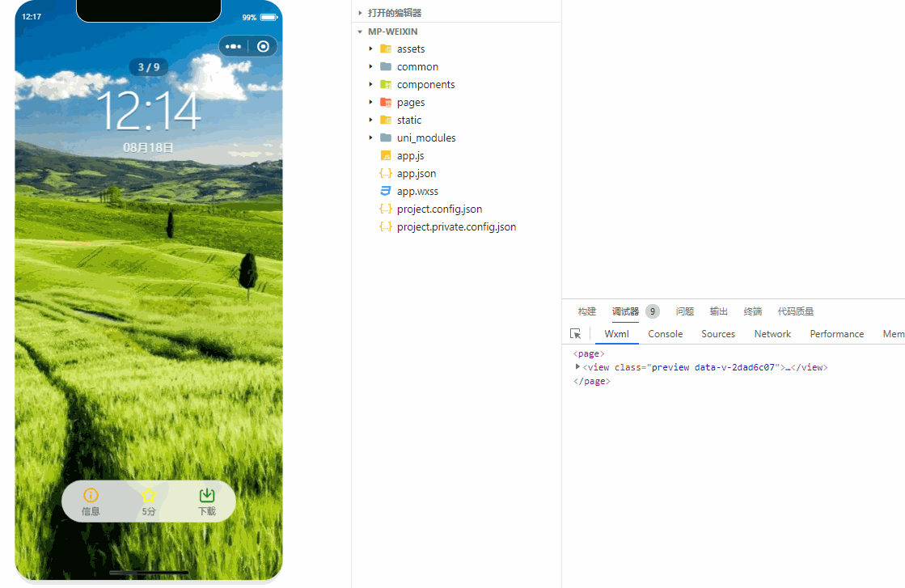Viewport: 905px width, 588px height.
Task: Tap the 下载 download icon
Action: coord(206,495)
